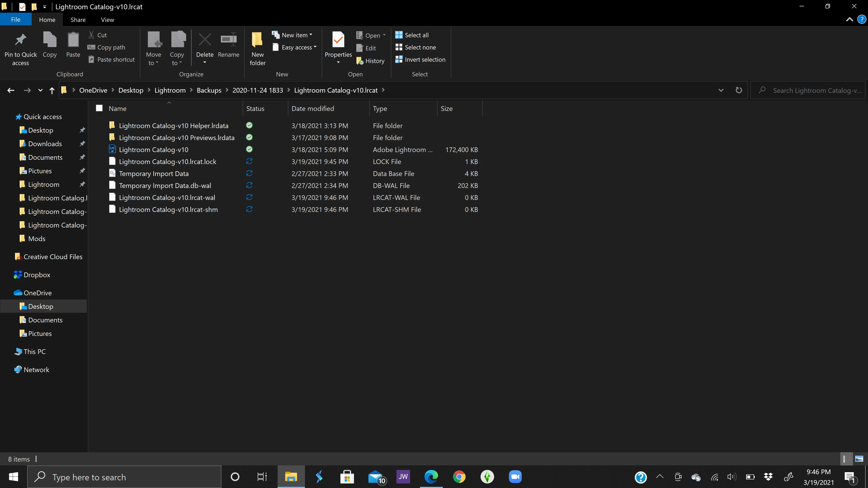This screenshot has width=868, height=488.
Task: Sort files by Date modified column
Action: point(313,108)
